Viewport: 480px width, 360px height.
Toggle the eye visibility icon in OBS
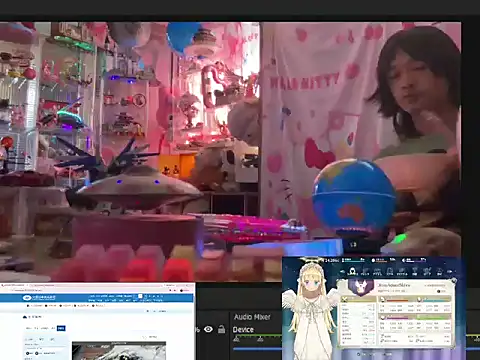pos(208,329)
